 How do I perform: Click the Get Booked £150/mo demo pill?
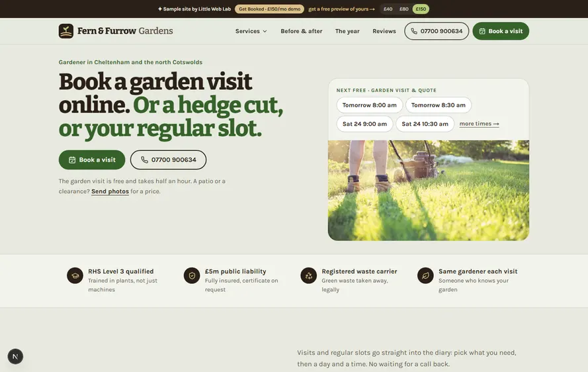pos(269,9)
